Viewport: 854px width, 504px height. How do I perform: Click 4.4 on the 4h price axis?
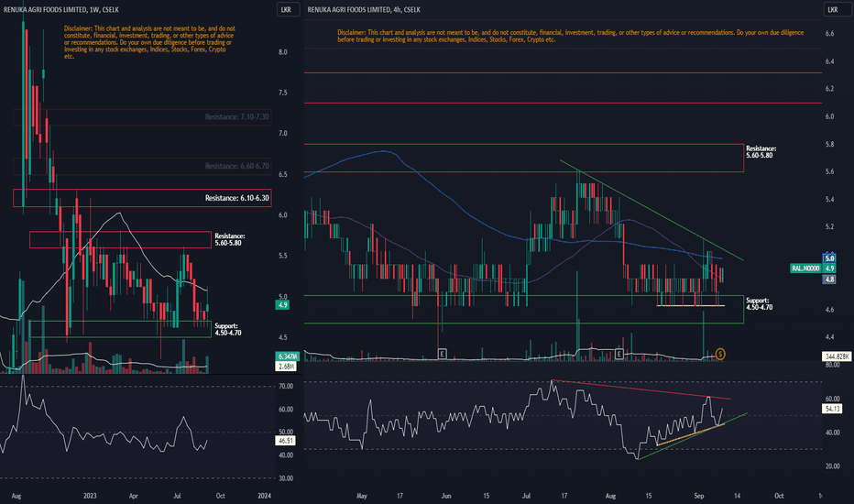pos(829,336)
